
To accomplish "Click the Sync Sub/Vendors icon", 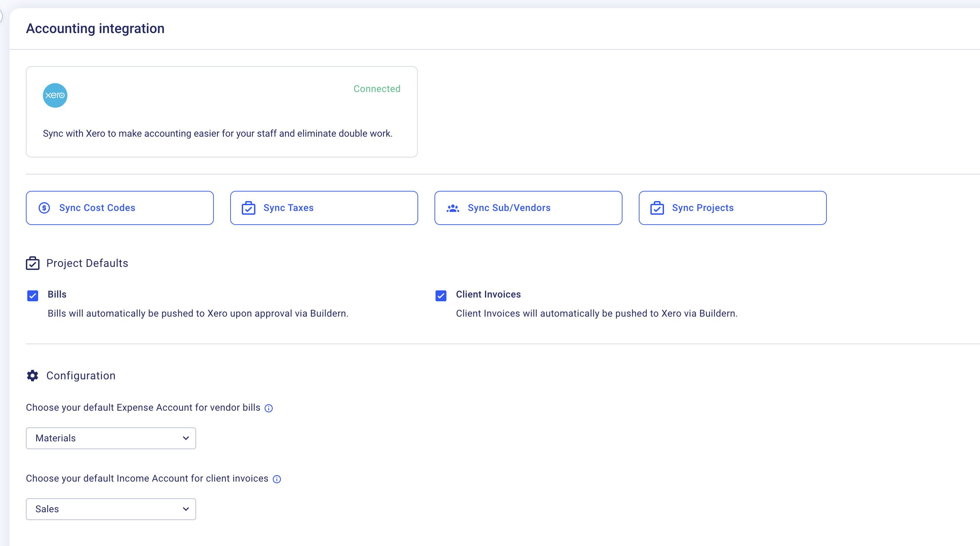I will [453, 208].
